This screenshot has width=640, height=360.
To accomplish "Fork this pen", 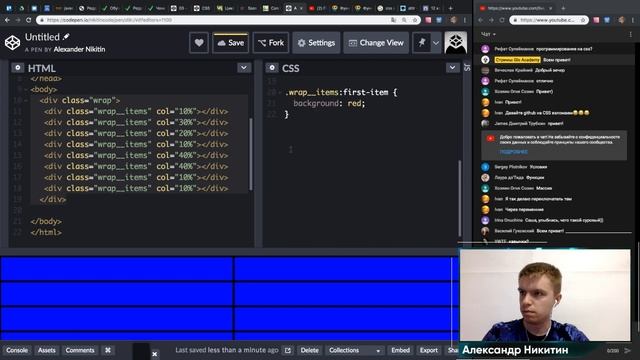I will pos(271,42).
